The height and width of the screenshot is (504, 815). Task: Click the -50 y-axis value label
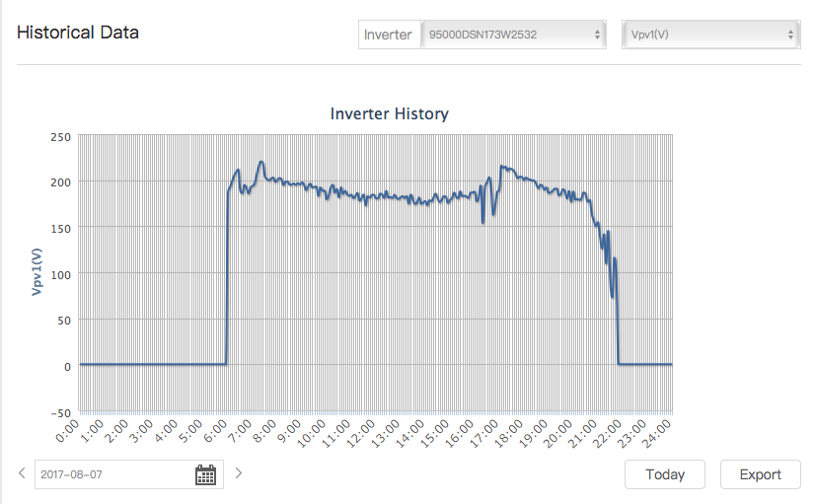(60, 411)
